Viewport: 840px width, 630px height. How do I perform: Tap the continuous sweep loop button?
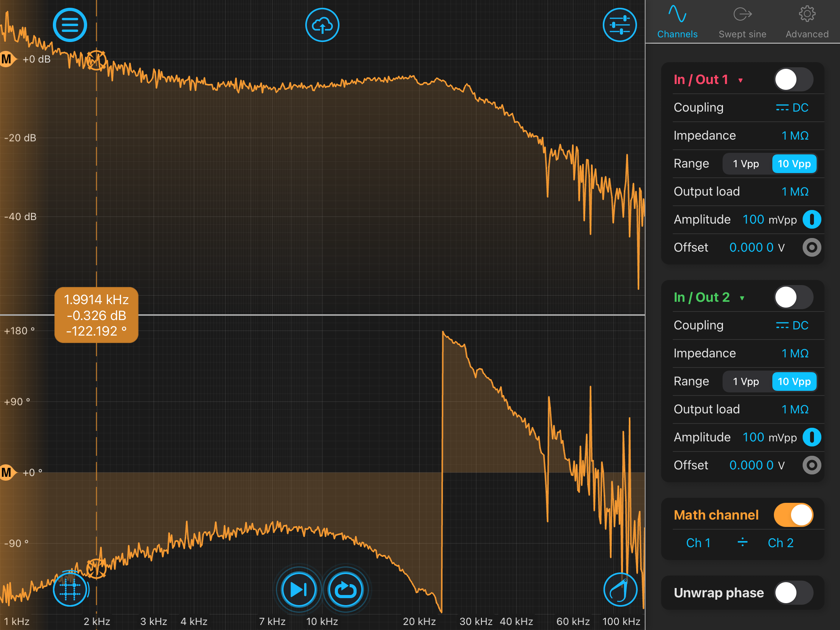[x=345, y=590]
